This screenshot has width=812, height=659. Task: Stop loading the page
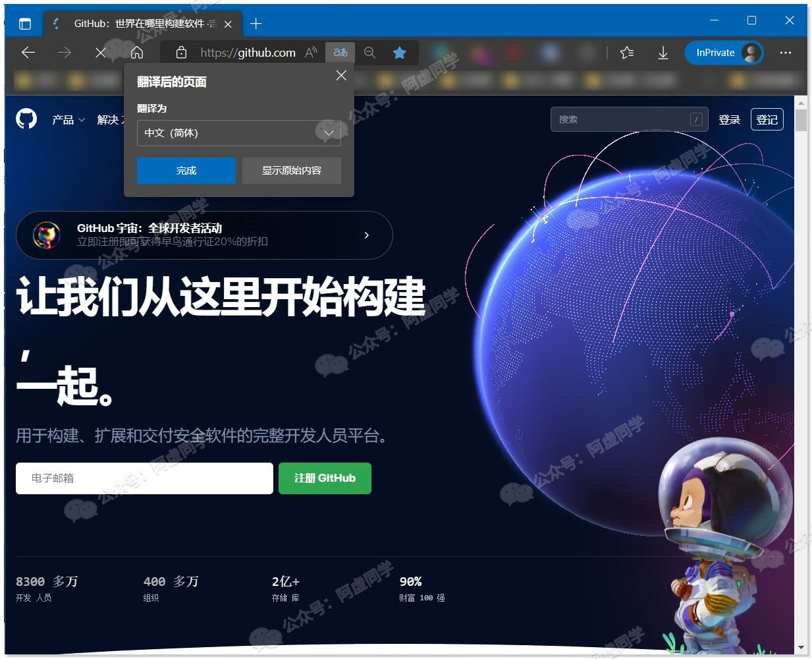[x=101, y=53]
